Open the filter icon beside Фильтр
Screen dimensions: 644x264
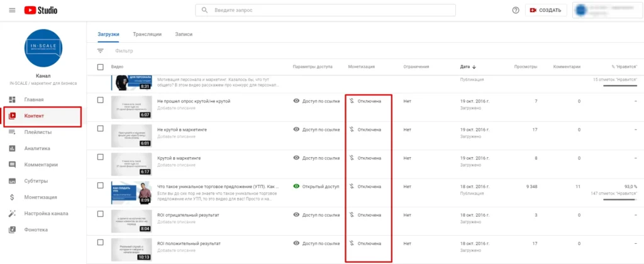[101, 51]
